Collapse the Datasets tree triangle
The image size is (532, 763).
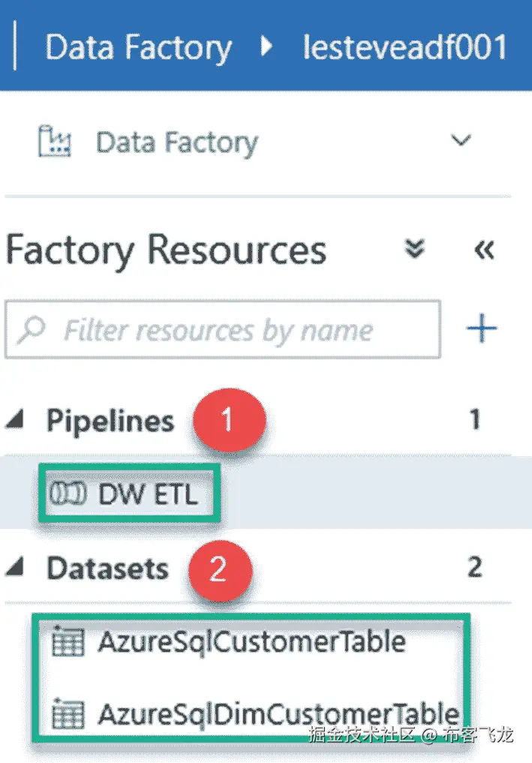coord(15,566)
